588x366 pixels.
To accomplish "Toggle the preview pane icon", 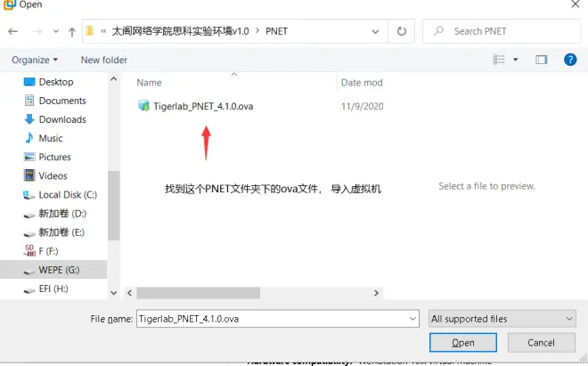I will [541, 60].
